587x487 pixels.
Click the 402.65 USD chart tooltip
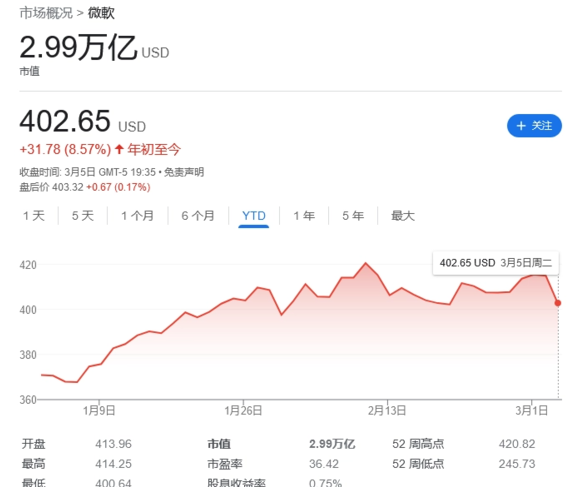(496, 263)
